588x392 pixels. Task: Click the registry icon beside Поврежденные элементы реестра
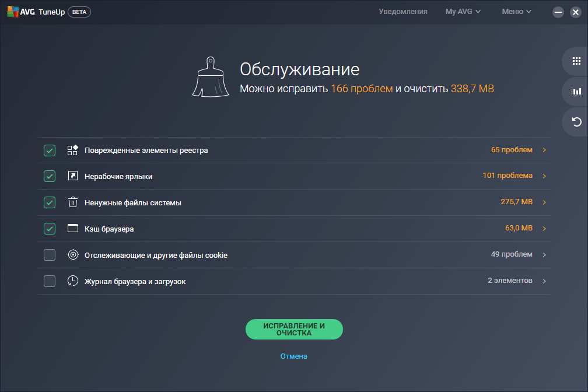pyautogui.click(x=72, y=150)
